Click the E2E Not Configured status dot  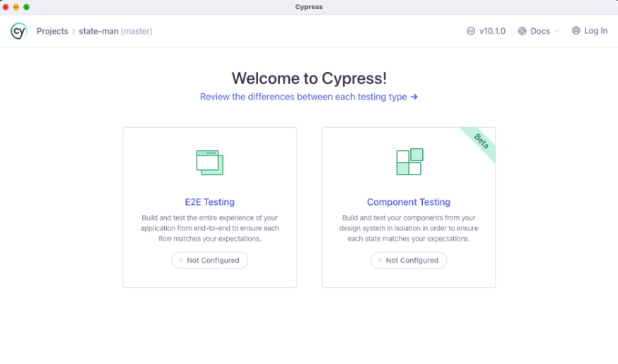[181, 260]
